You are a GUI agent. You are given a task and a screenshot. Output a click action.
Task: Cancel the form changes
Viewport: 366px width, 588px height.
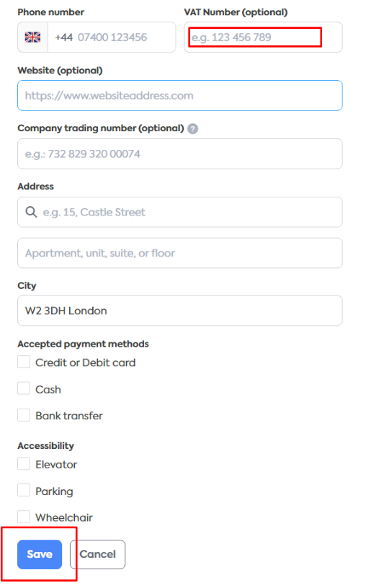97,554
